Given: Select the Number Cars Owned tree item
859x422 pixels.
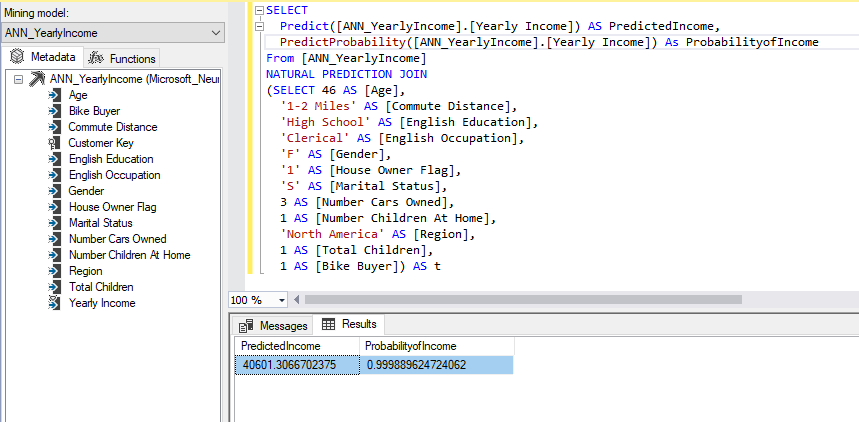Looking at the screenshot, I should (x=117, y=239).
